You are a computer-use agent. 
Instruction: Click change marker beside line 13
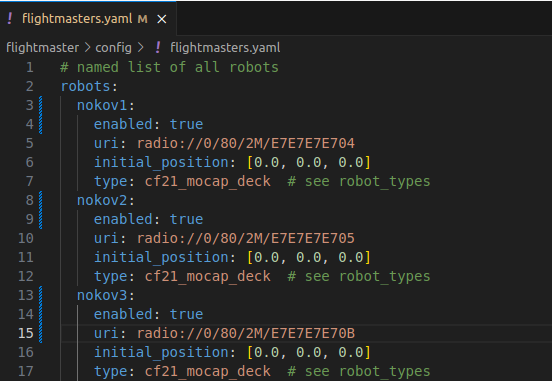[40, 314]
